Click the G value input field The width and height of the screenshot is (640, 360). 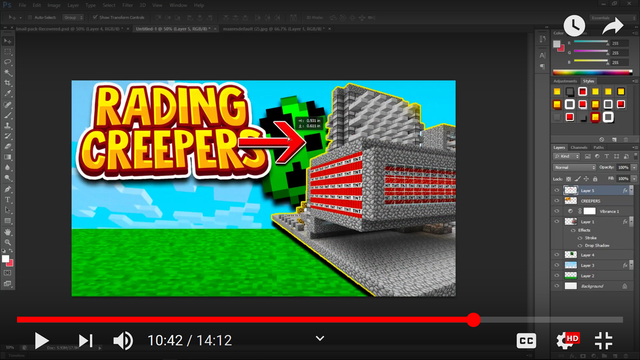point(619,53)
